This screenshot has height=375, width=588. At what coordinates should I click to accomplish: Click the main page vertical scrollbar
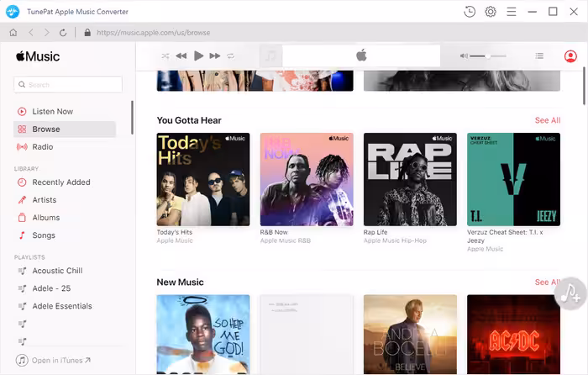tap(584, 86)
